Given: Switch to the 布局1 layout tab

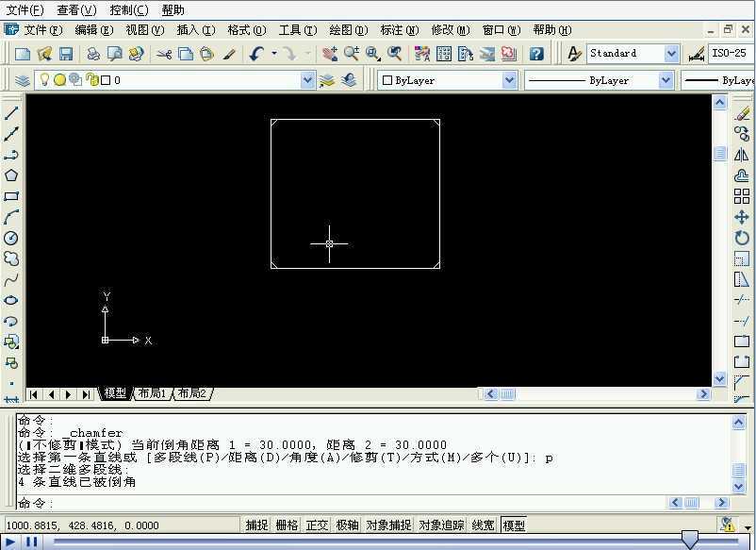Looking at the screenshot, I should tap(152, 393).
